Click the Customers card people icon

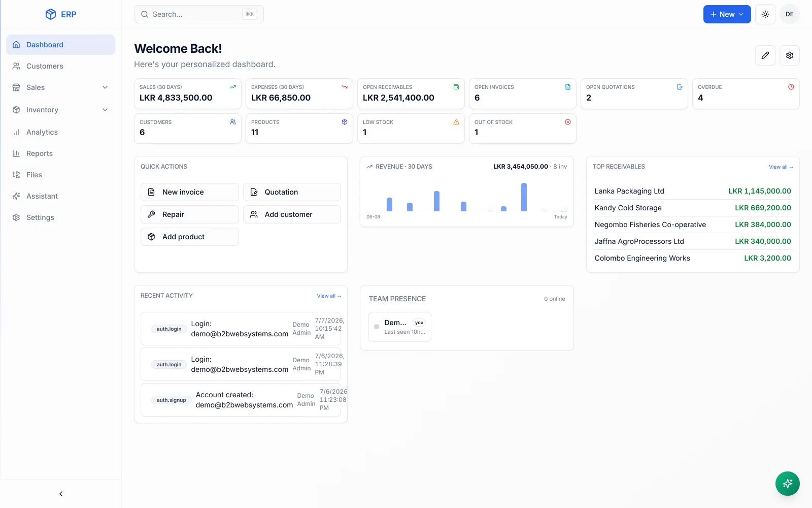(x=233, y=122)
